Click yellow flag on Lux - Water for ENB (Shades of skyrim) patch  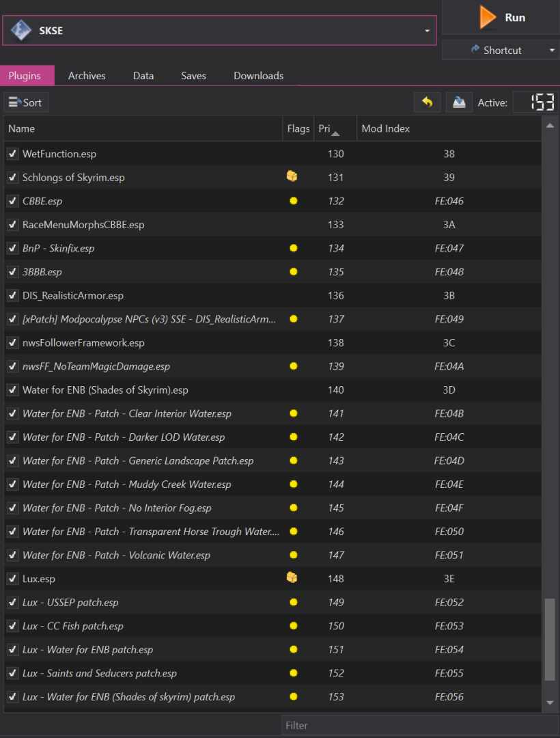[294, 696]
